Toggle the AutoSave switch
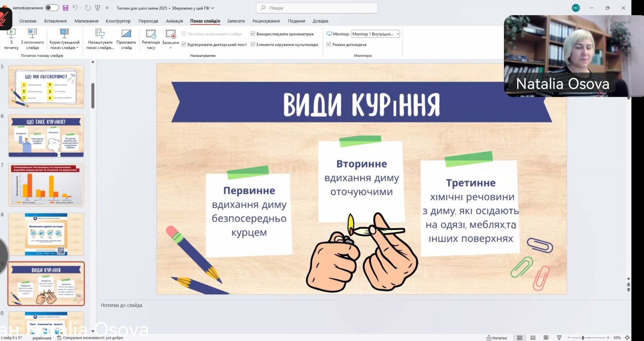The width and height of the screenshot is (644, 341). pos(52,8)
